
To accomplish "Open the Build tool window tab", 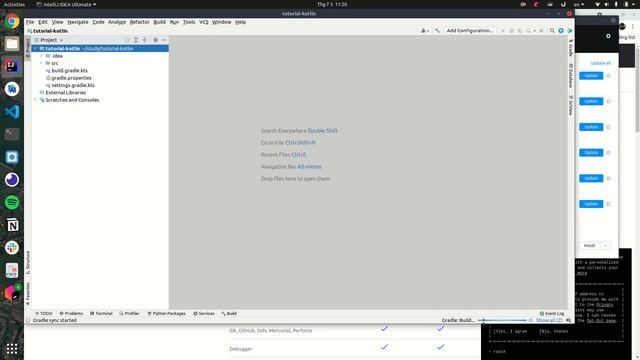I will click(229, 313).
